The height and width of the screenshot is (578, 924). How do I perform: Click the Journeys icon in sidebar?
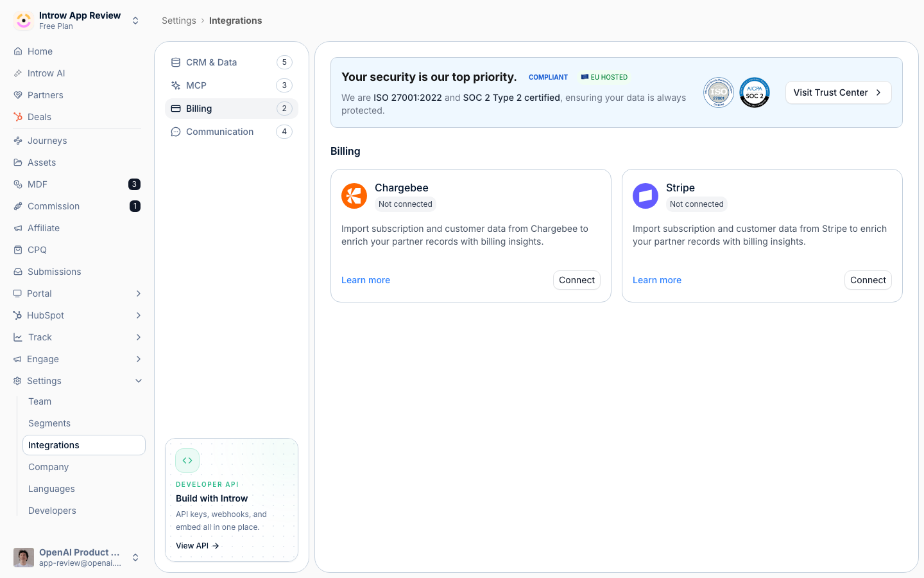18,141
